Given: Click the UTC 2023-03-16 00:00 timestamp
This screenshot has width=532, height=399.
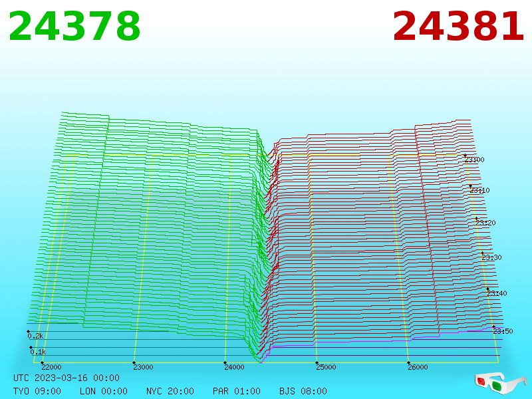Looking at the screenshot, I should (66, 378).
